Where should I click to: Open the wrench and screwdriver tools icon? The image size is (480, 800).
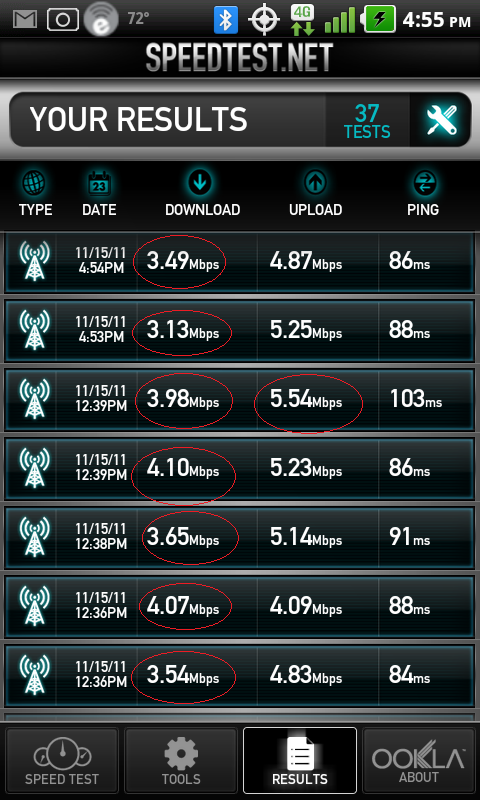point(441,120)
